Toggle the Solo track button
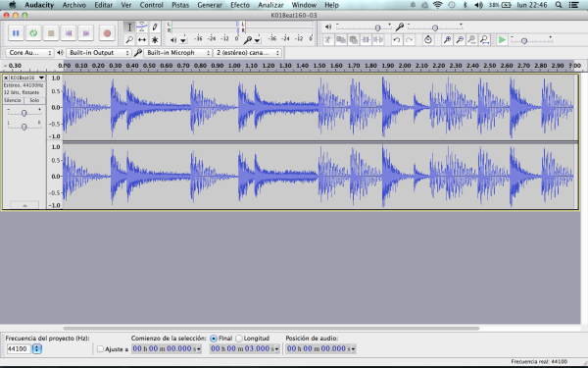The height and width of the screenshot is (368, 588). click(x=34, y=101)
